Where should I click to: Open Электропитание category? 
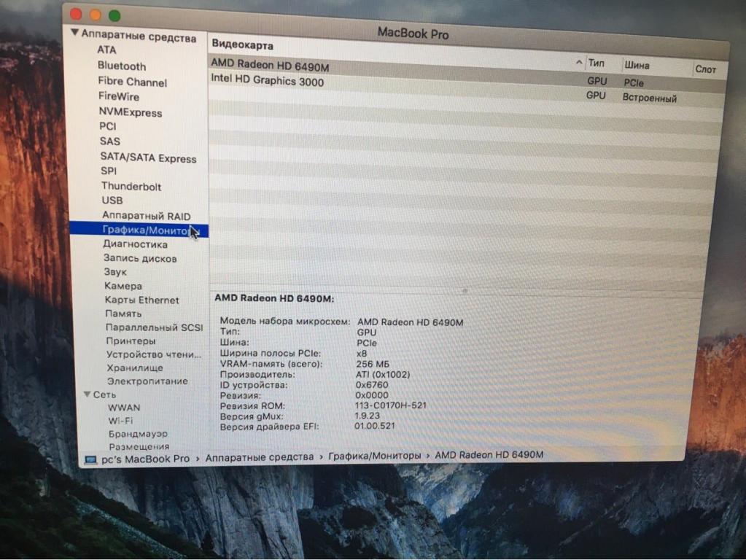(148, 381)
